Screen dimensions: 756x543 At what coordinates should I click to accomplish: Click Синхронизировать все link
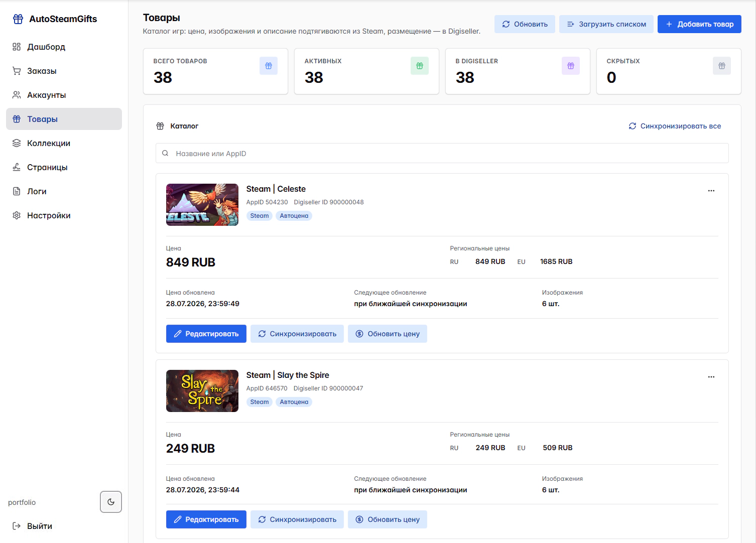click(675, 126)
